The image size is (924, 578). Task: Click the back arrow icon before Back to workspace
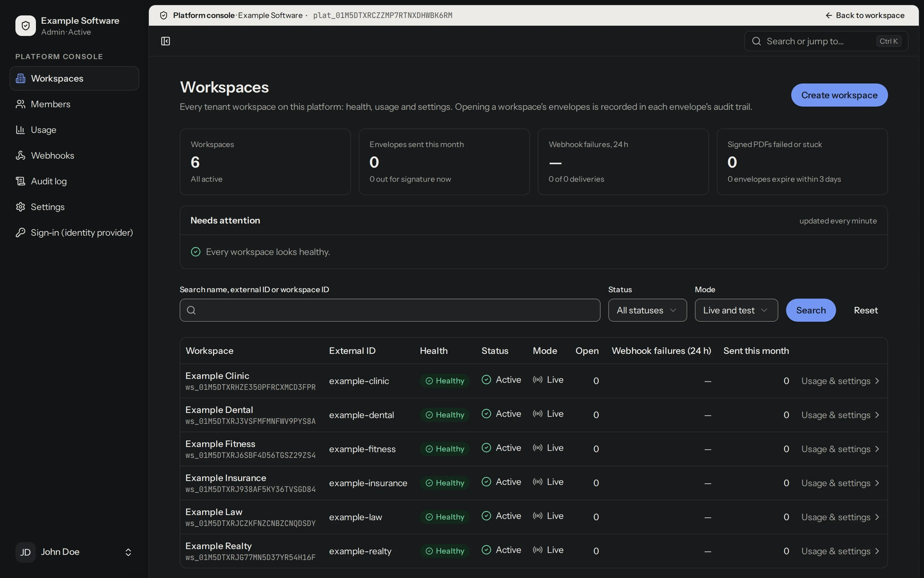click(x=829, y=15)
